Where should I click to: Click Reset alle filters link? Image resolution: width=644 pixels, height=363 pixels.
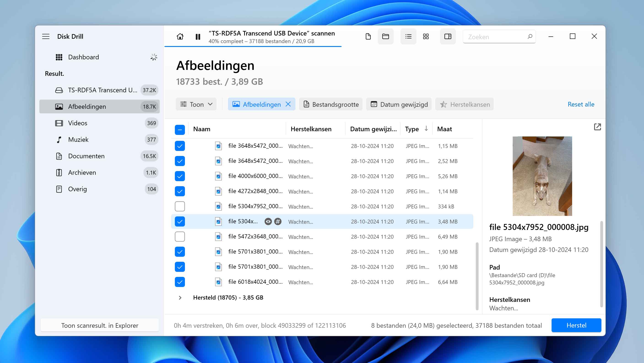(x=581, y=104)
